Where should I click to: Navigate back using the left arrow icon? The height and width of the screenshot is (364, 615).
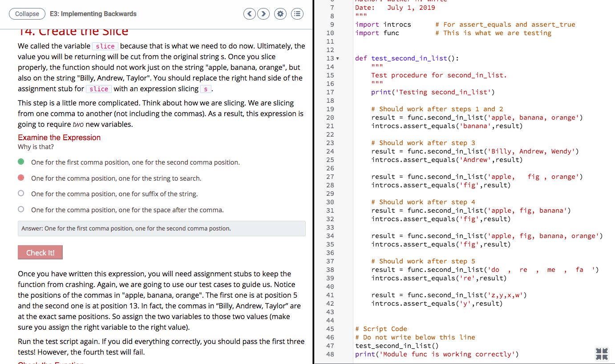tap(249, 14)
